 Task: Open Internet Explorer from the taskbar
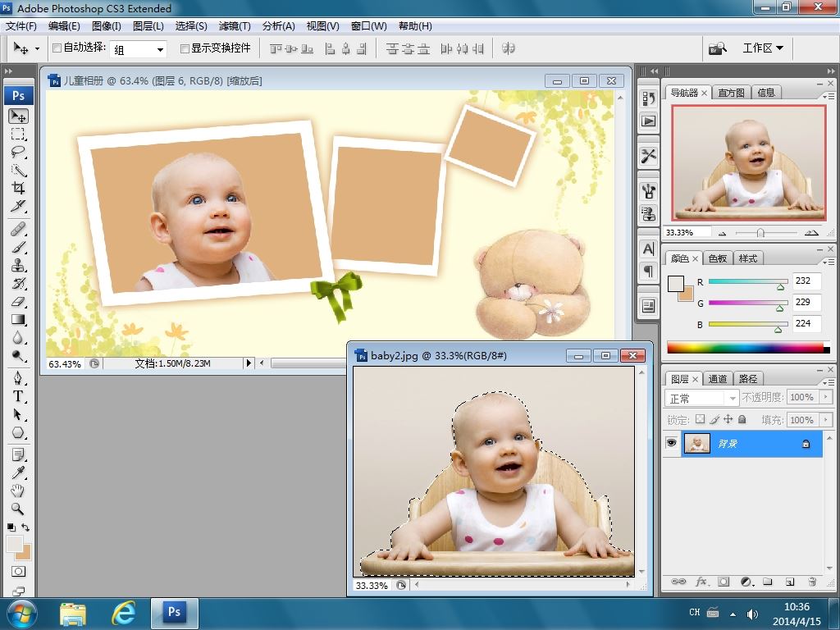[124, 613]
